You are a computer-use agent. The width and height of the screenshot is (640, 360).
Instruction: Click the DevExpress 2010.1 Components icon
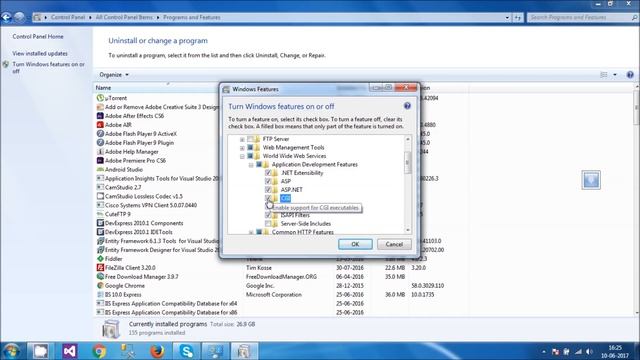click(x=100, y=223)
